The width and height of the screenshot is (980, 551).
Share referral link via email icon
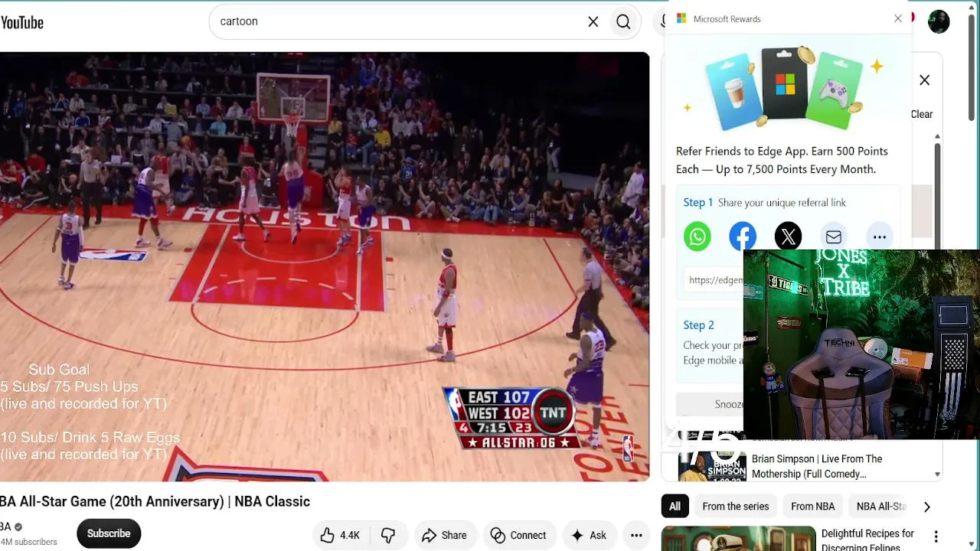834,237
